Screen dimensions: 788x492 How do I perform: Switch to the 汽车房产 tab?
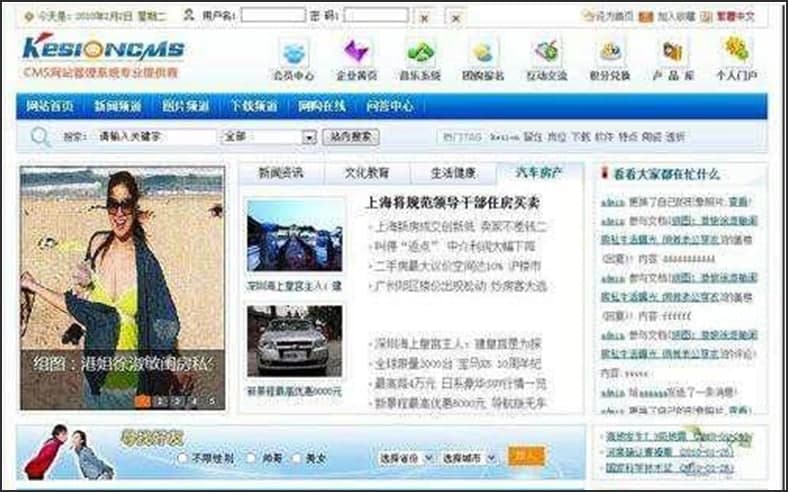(539, 173)
